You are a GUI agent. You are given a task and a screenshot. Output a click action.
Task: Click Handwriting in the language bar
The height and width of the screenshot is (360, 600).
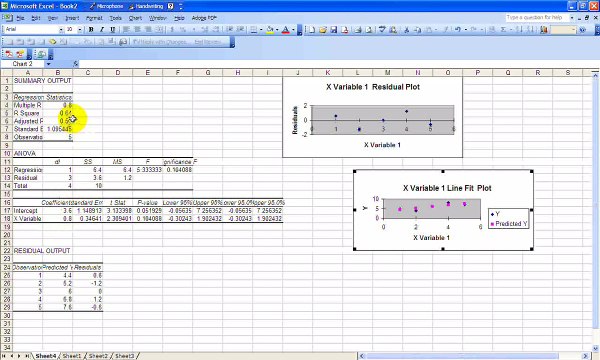click(146, 6)
